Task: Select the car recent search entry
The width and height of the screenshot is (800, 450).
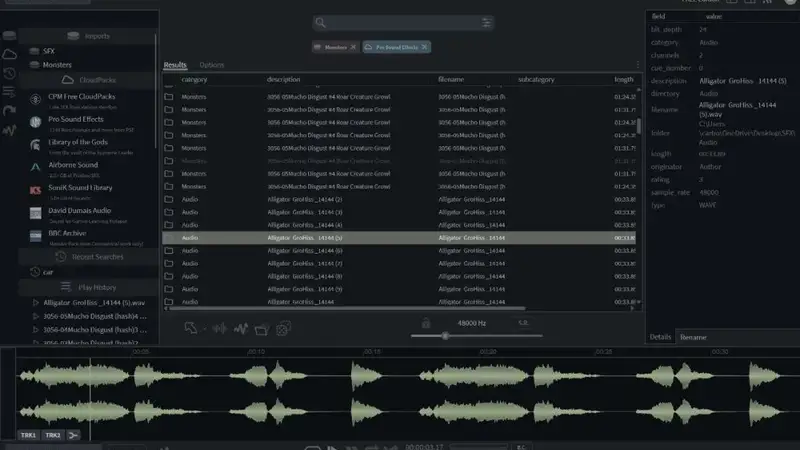Action: tap(47, 272)
